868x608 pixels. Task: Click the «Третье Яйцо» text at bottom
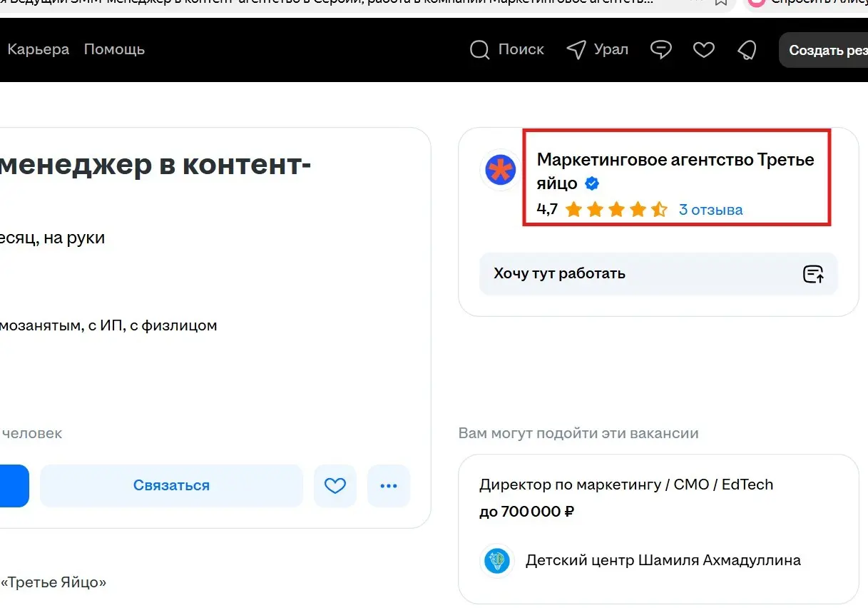[x=53, y=582]
